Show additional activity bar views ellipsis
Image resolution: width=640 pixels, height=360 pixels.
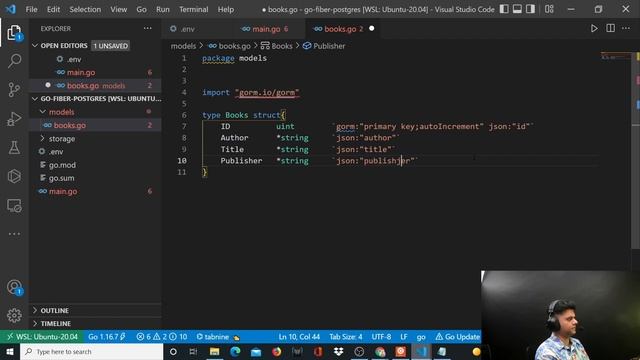[x=14, y=234]
